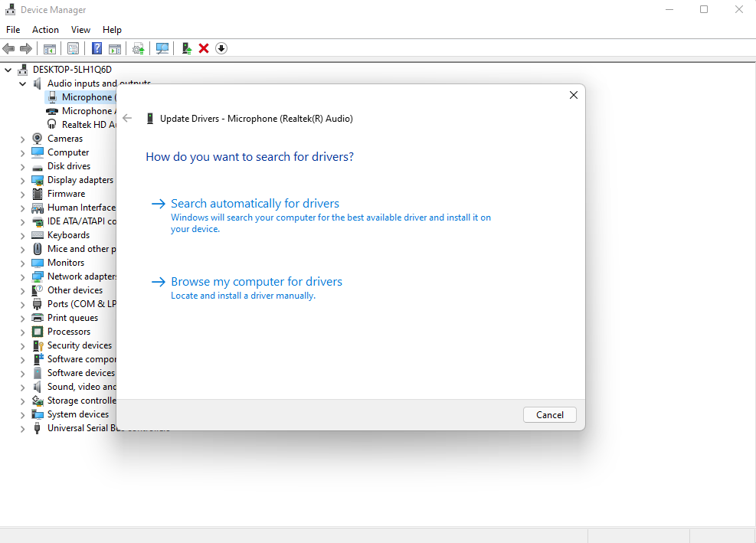Click Scan for hardware changes monitor icon
This screenshot has height=543, width=756.
(162, 48)
